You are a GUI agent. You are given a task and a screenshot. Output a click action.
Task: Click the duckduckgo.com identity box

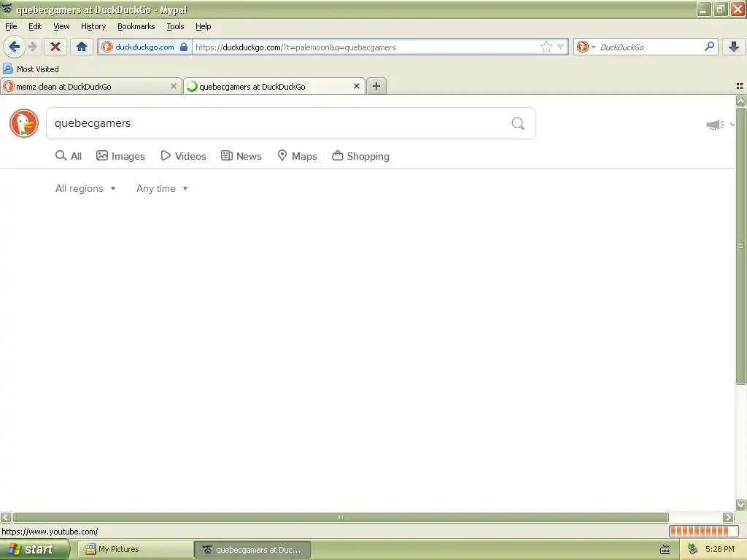click(x=145, y=47)
